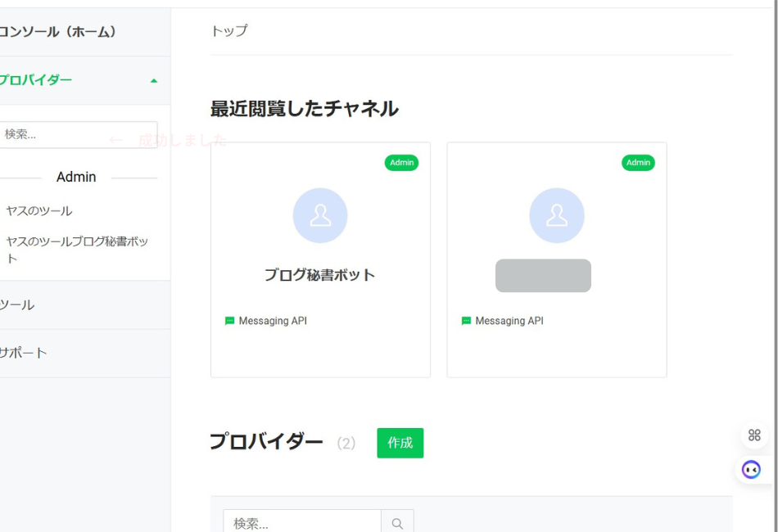778x532 pixels.
Task: Click the second channel's avatar icon
Action: coord(557,215)
